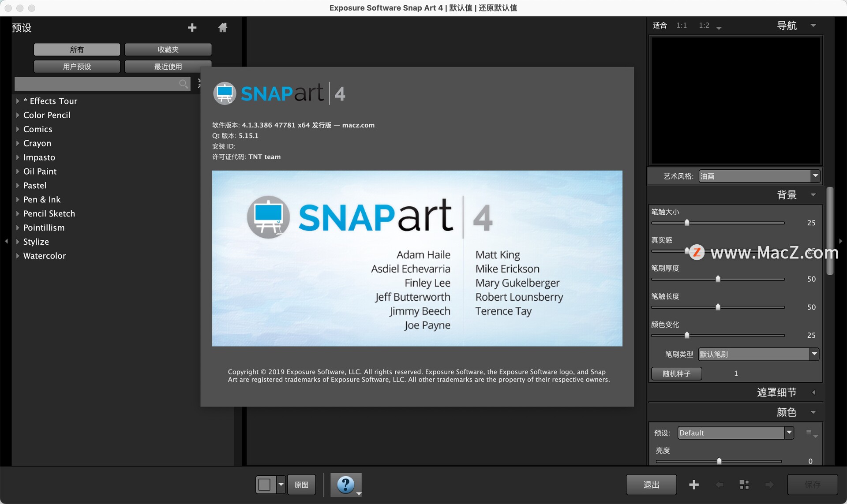This screenshot has height=504, width=847.
Task: Click the color preset options menu icon
Action: point(811,433)
